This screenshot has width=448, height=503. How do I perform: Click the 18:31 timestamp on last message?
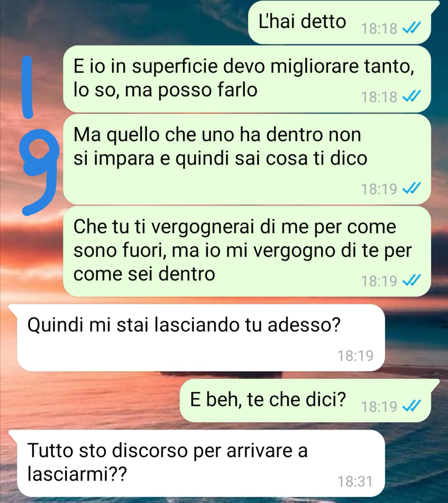355,481
